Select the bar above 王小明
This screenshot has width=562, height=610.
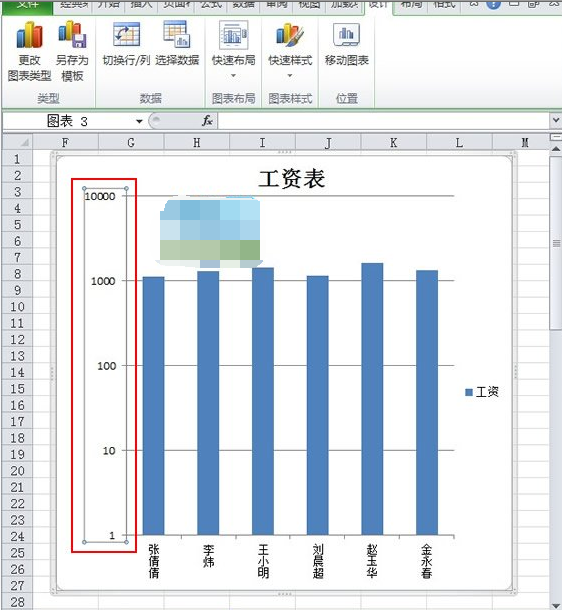[263, 401]
